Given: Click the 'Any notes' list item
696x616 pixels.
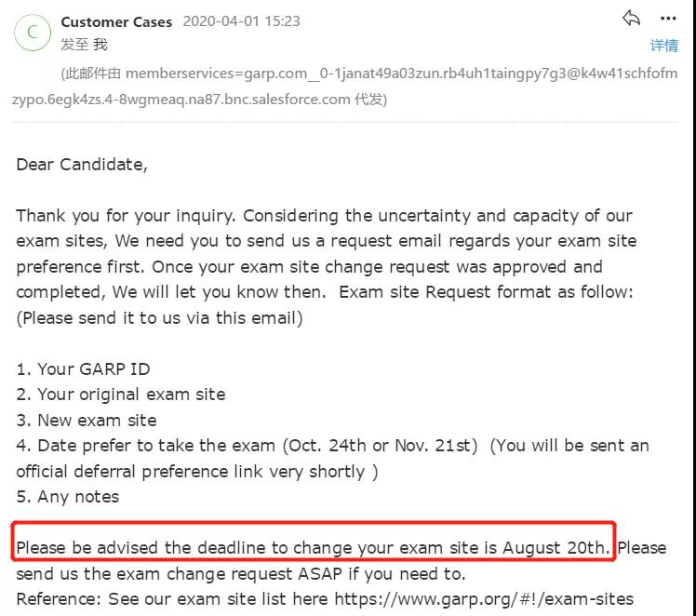Looking at the screenshot, I should (x=68, y=497).
